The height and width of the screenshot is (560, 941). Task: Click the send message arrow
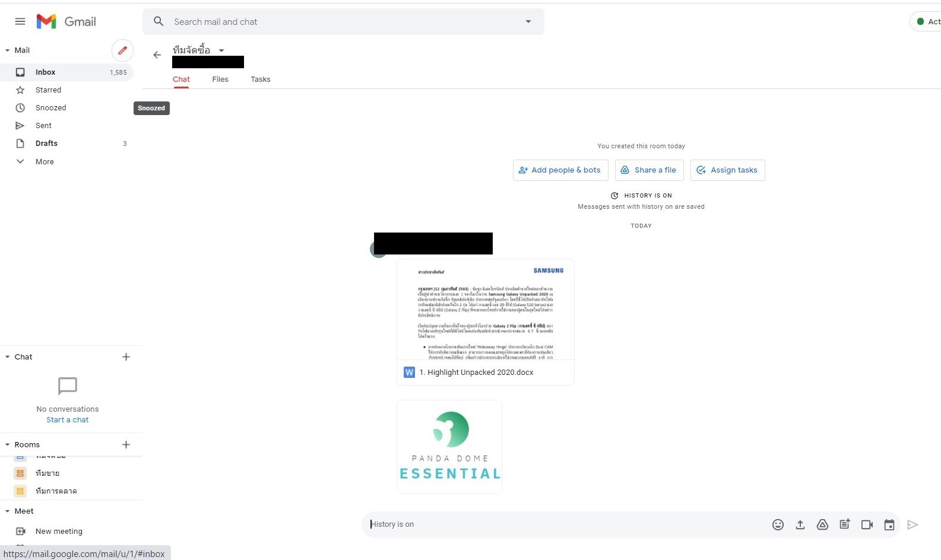point(913,524)
